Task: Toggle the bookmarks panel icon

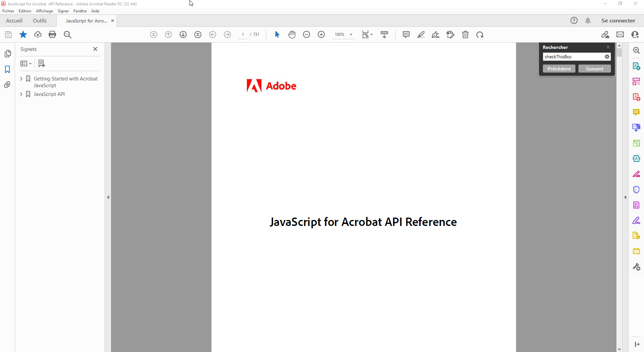Action: pyautogui.click(x=7, y=69)
